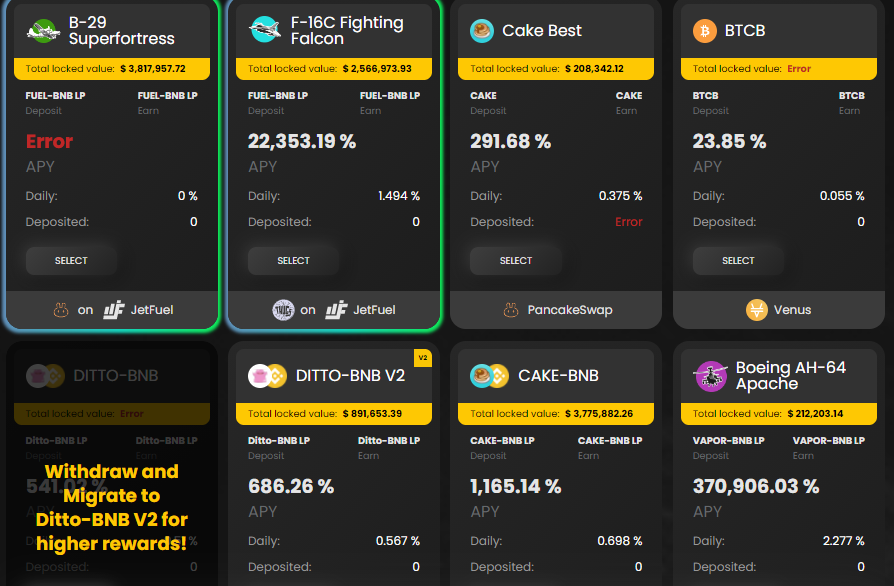The image size is (894, 586).
Task: Click the total locked value $ 208,342.12
Action: [x=594, y=69]
